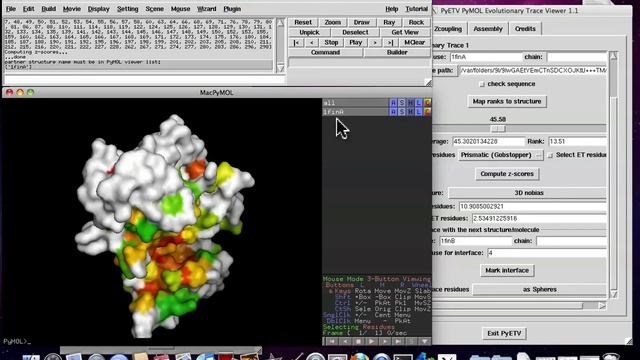Click the '>|' last frame button in control panel

click(390, 42)
